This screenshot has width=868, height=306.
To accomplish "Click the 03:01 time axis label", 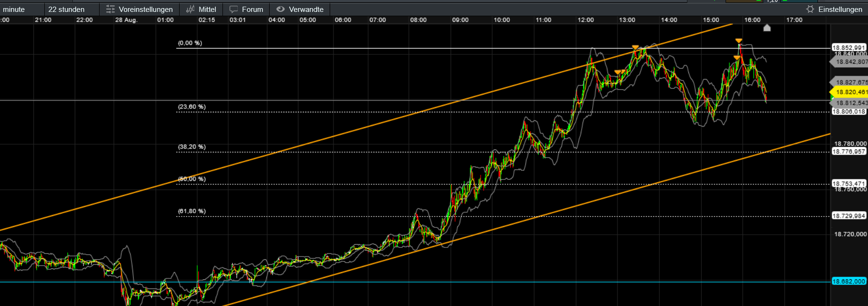I will coord(238,20).
